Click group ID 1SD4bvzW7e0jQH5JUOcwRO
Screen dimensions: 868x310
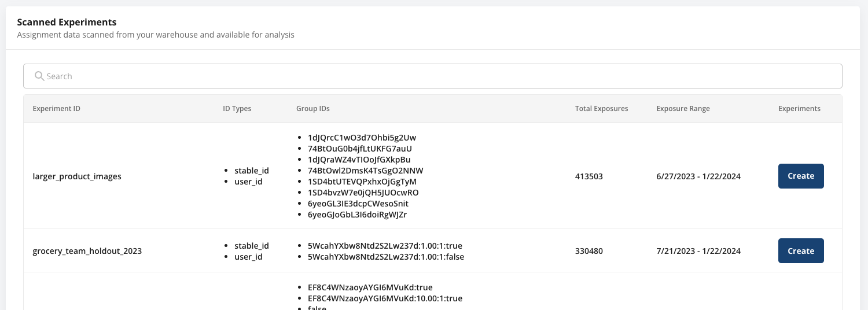pyautogui.click(x=363, y=193)
